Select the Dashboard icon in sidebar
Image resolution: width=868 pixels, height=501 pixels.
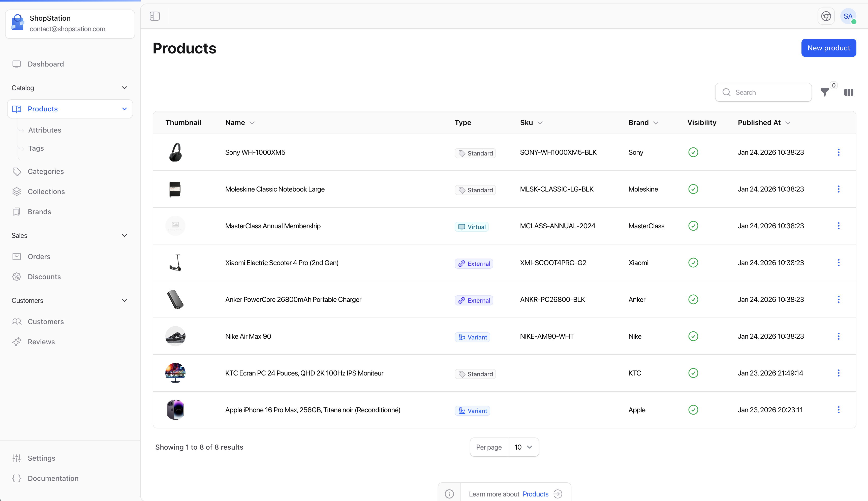(17, 64)
